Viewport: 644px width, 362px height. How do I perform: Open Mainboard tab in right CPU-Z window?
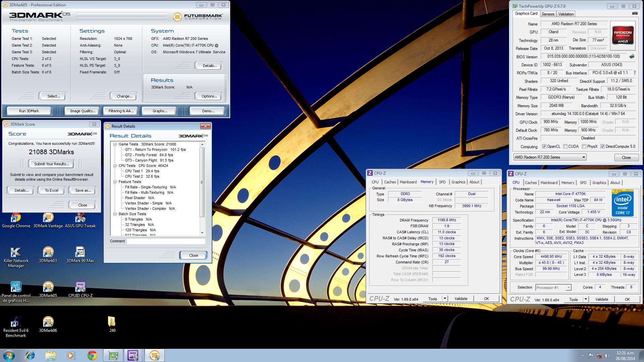tap(549, 183)
